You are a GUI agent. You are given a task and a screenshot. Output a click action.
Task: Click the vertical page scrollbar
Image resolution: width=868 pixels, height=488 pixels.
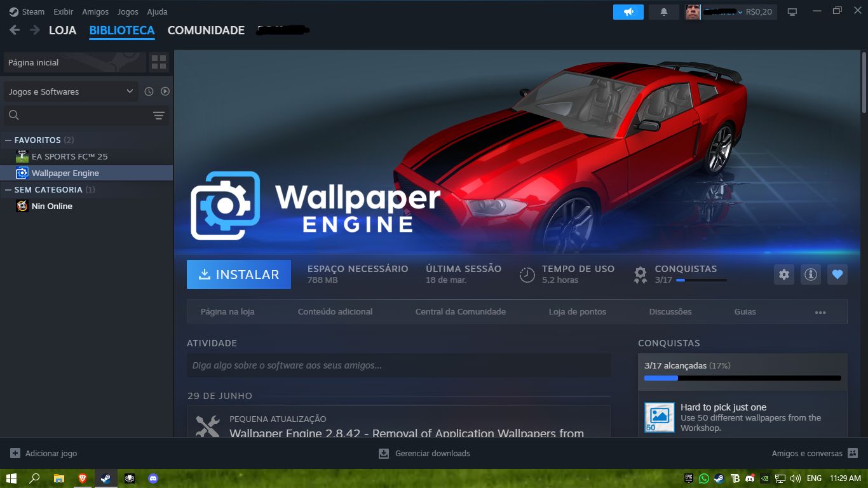[864, 83]
